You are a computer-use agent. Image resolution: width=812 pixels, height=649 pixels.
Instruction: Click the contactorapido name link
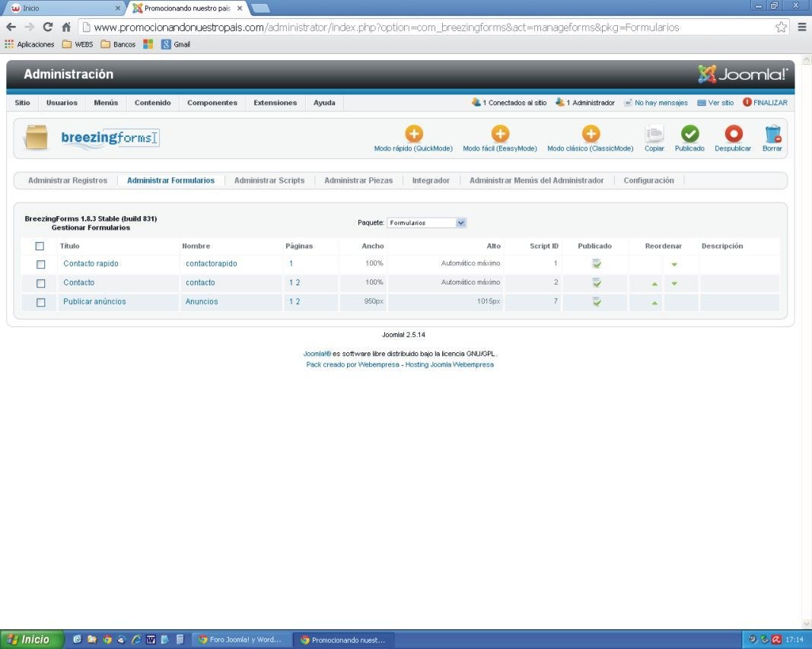212,264
